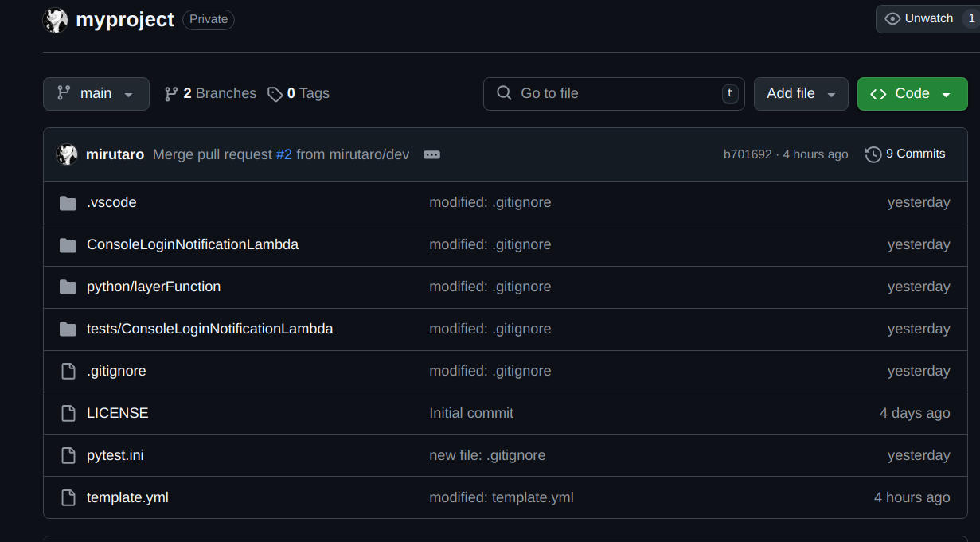Click the commit hash b701692
The image size is (980, 542).
tap(748, 154)
